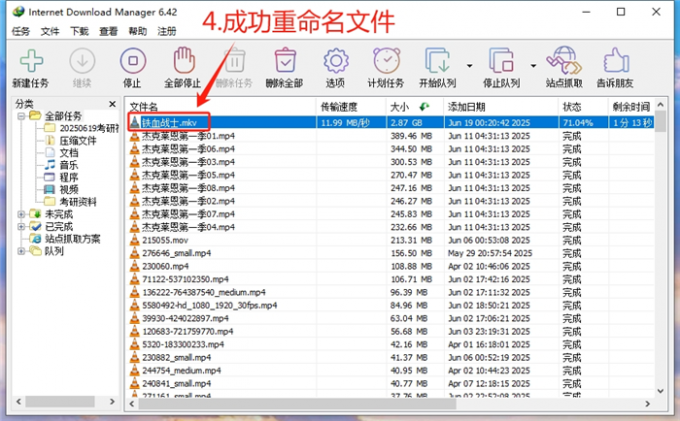Select file 230060.mp4

click(x=165, y=266)
